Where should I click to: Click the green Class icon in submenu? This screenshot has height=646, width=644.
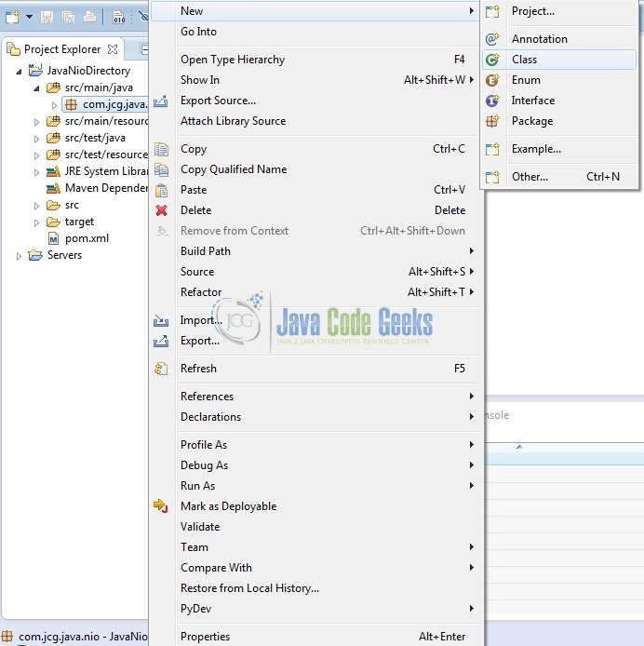click(492, 60)
